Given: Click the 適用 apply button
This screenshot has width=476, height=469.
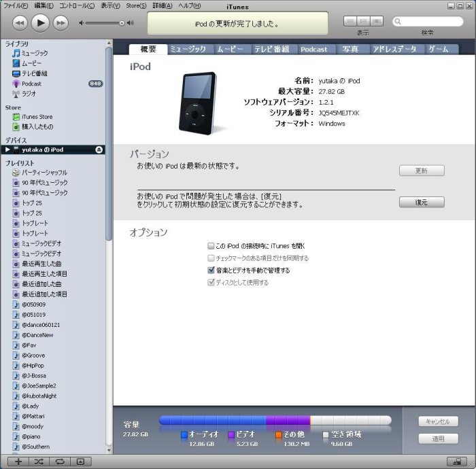Looking at the screenshot, I should coord(438,438).
